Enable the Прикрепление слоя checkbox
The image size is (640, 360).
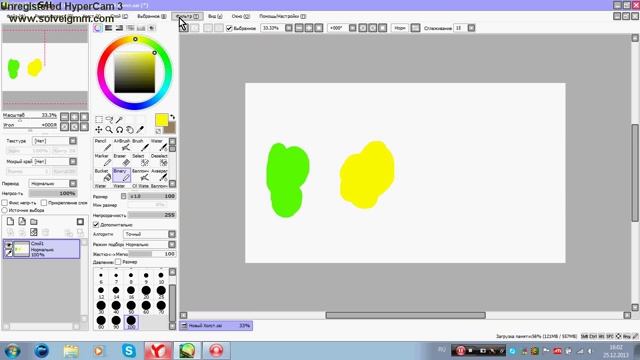point(44,203)
